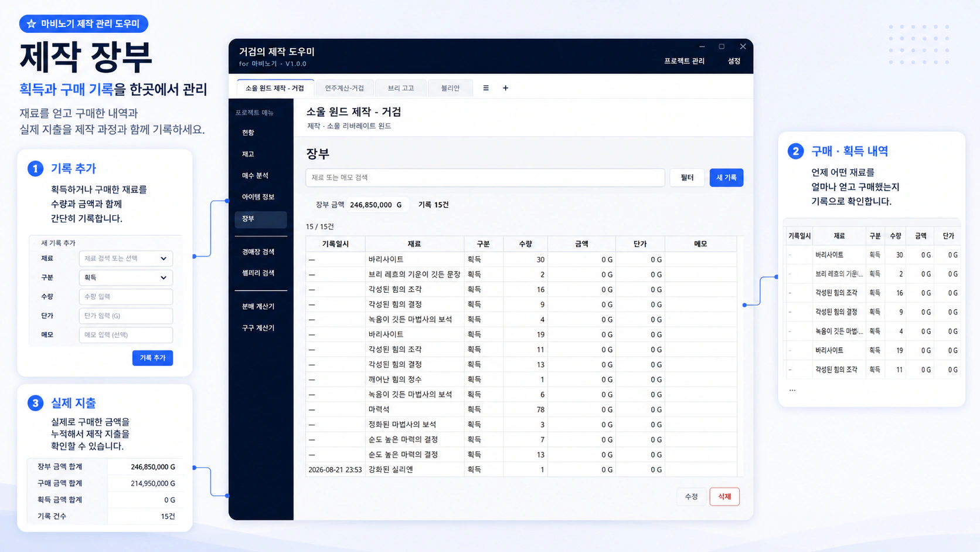
Task: Click the 필터 button
Action: point(687,178)
